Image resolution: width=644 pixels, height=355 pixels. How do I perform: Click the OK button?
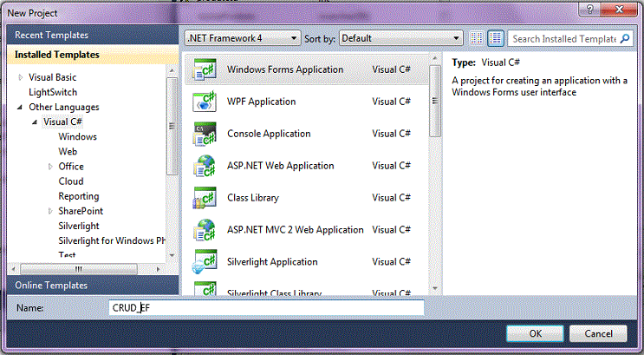(535, 333)
